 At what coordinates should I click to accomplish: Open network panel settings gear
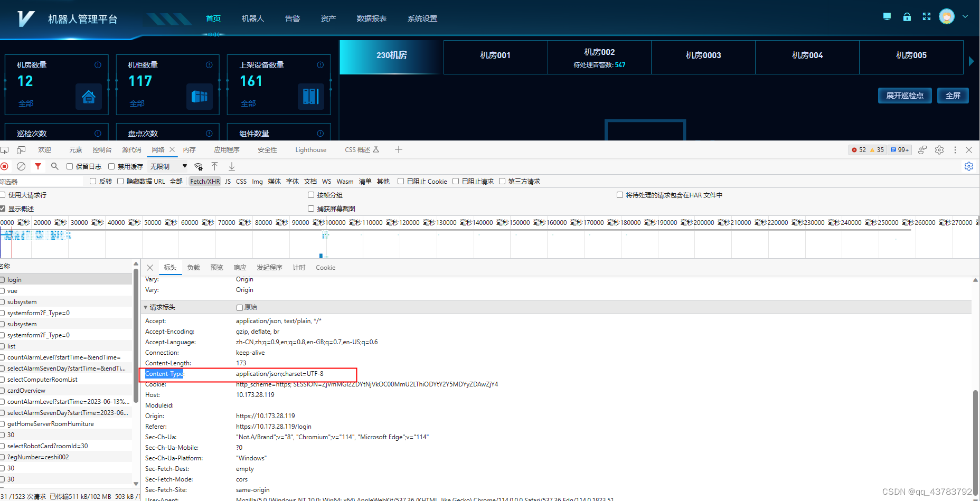point(969,166)
